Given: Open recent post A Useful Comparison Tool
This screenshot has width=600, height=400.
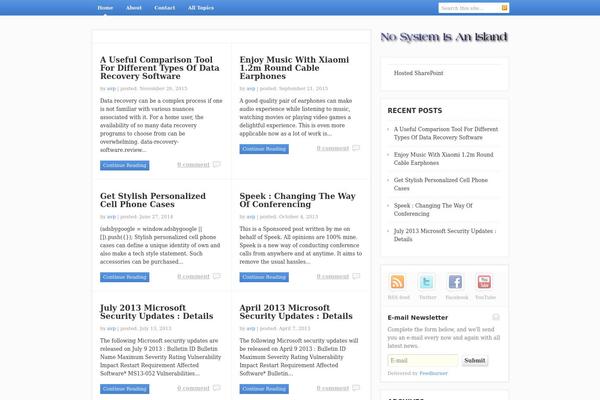Looking at the screenshot, I should coord(446,133).
